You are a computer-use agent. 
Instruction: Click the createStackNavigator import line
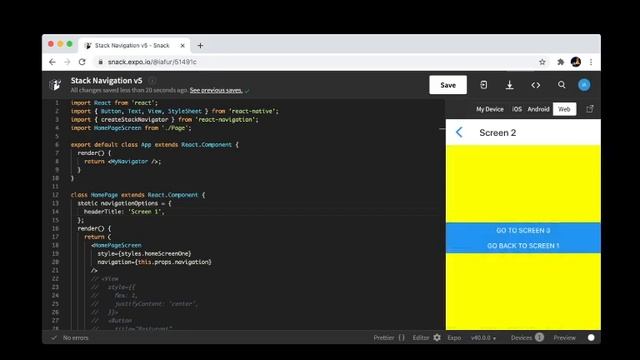click(x=164, y=120)
